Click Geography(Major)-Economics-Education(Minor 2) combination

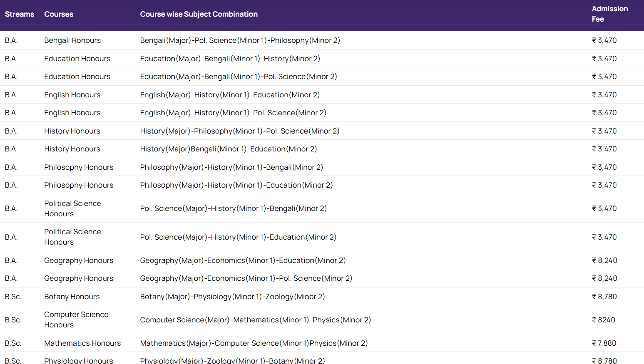243,260
